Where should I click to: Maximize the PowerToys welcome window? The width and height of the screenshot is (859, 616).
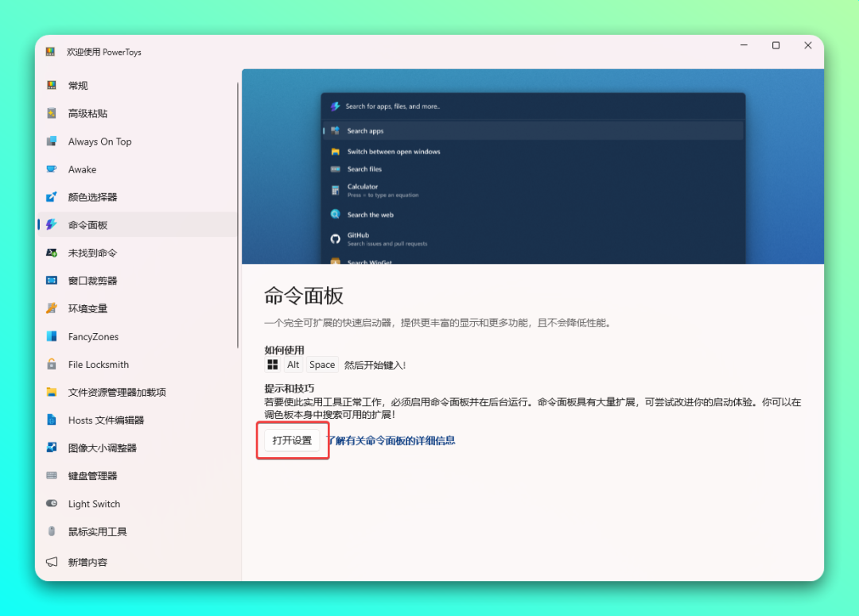(775, 46)
